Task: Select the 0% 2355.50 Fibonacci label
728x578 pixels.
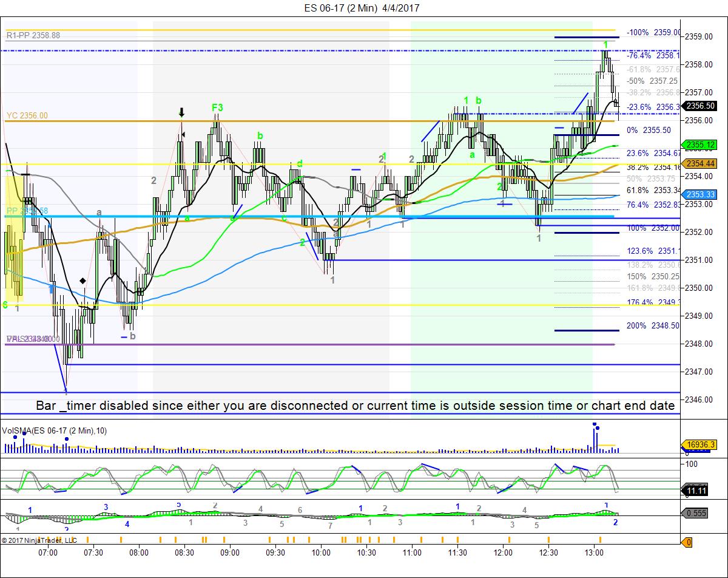Action: tap(649, 130)
